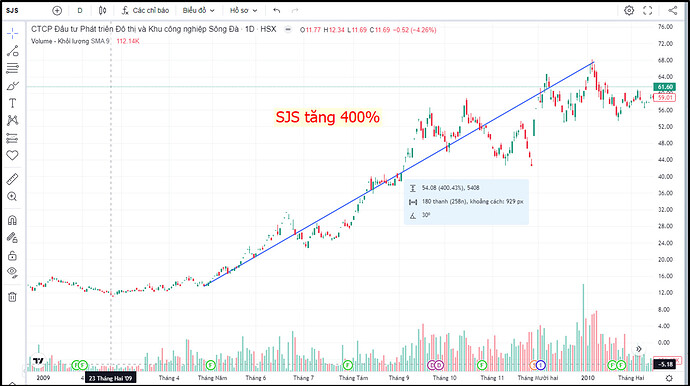Click the SJS symbol search
Screen dimensions: 690x386
12,10
